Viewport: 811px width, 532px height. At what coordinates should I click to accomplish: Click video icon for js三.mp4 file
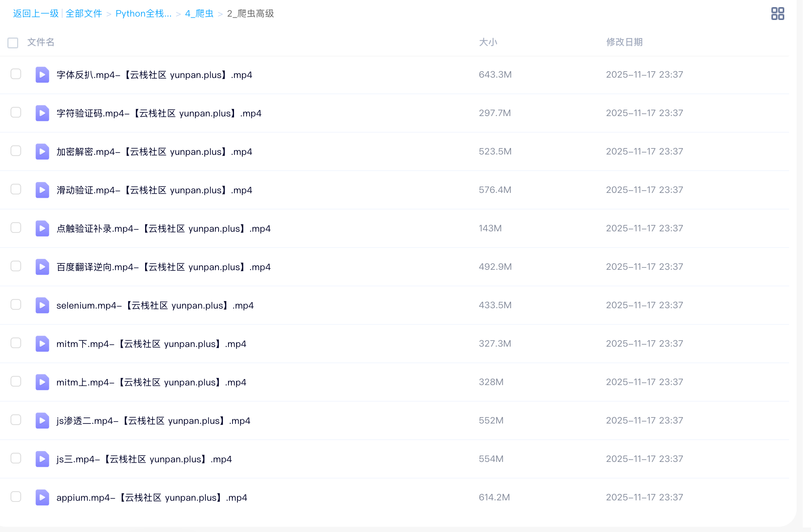coord(42,459)
